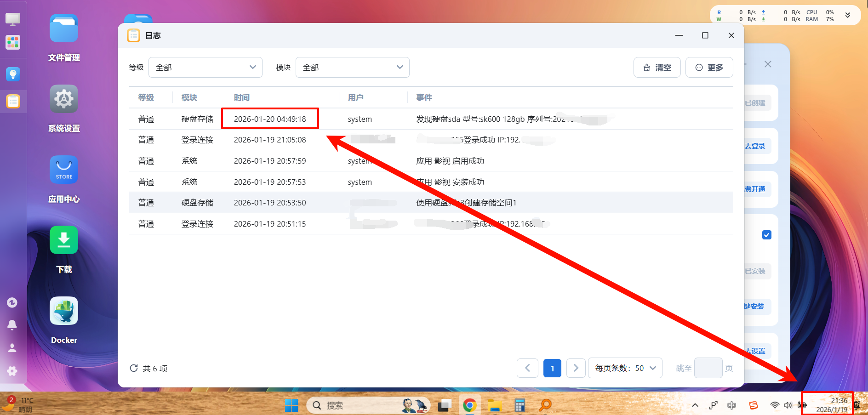Select log timestamp 2026-01-19 20:57:53
Screen dimensions: 868x415
[270, 182]
